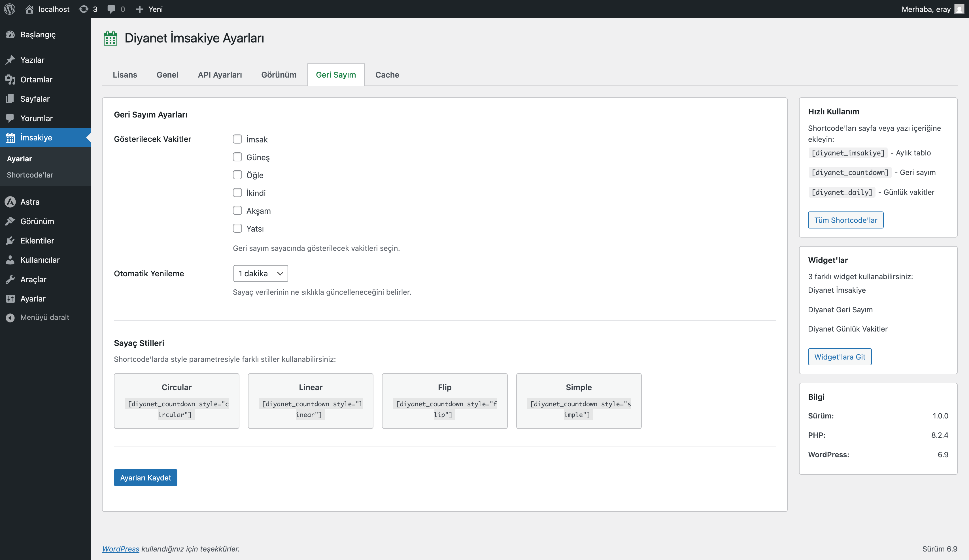Open the updates icon showing 3
This screenshot has width=969, height=560.
[x=83, y=9]
